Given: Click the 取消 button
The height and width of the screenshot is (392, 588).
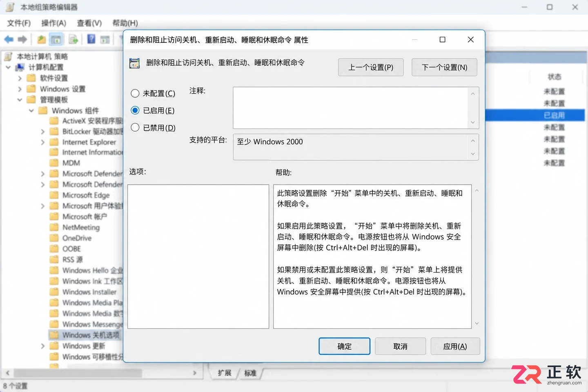Looking at the screenshot, I should 400,346.
